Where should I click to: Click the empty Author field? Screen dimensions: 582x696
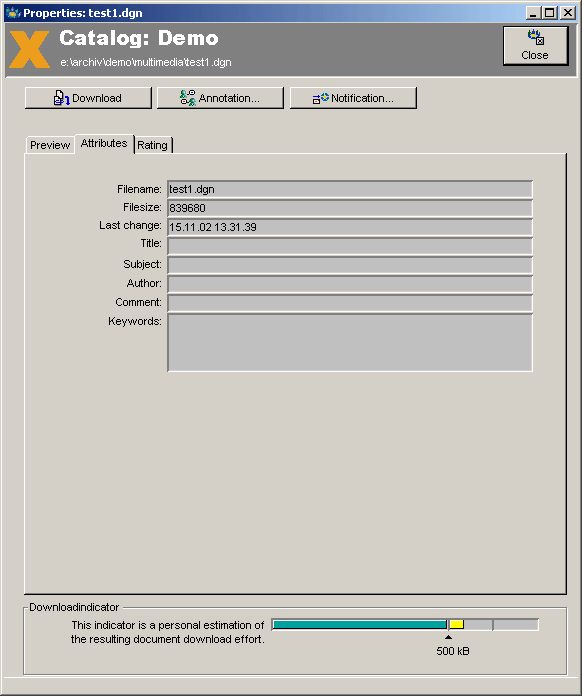coord(350,284)
